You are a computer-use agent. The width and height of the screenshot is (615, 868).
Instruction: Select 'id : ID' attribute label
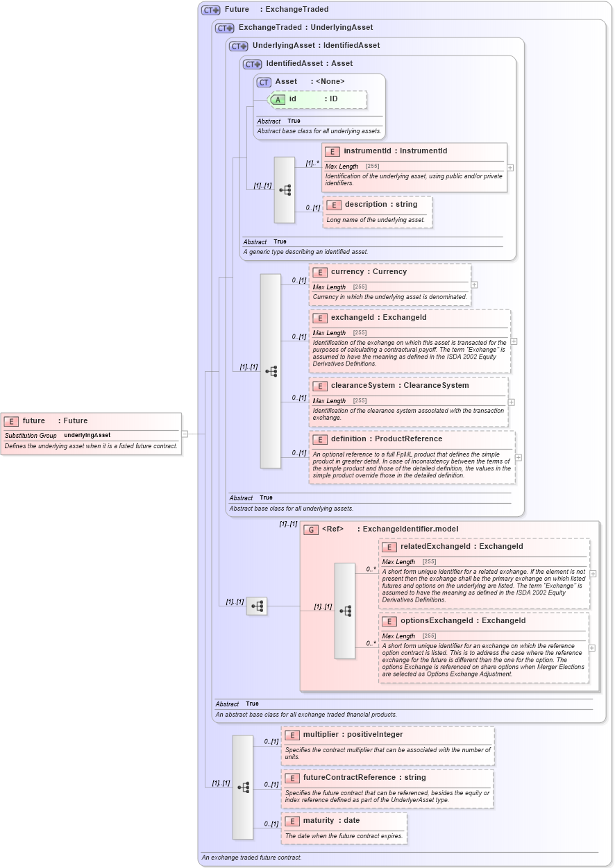pyautogui.click(x=313, y=99)
